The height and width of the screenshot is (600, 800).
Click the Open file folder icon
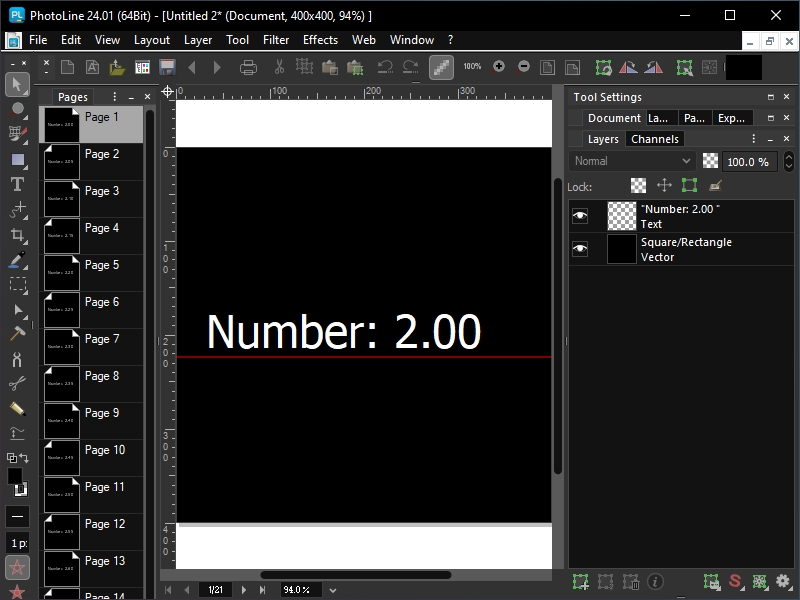(117, 67)
